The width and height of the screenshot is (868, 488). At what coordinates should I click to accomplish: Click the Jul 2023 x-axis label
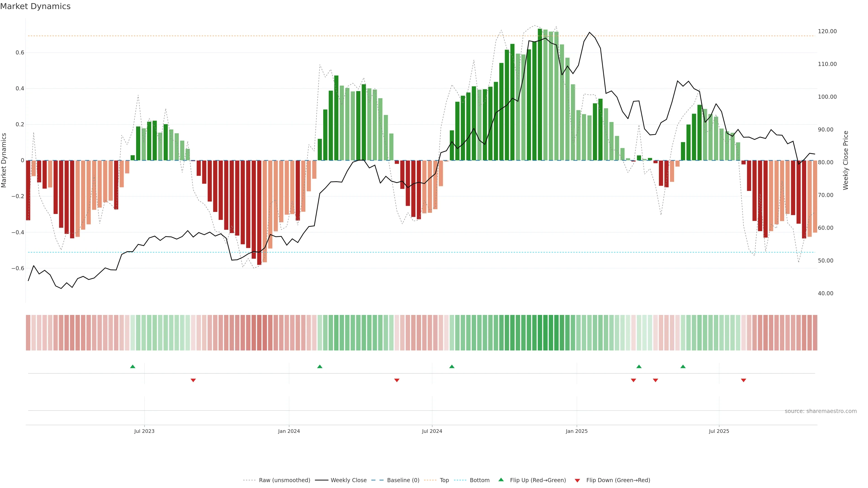pyautogui.click(x=144, y=431)
